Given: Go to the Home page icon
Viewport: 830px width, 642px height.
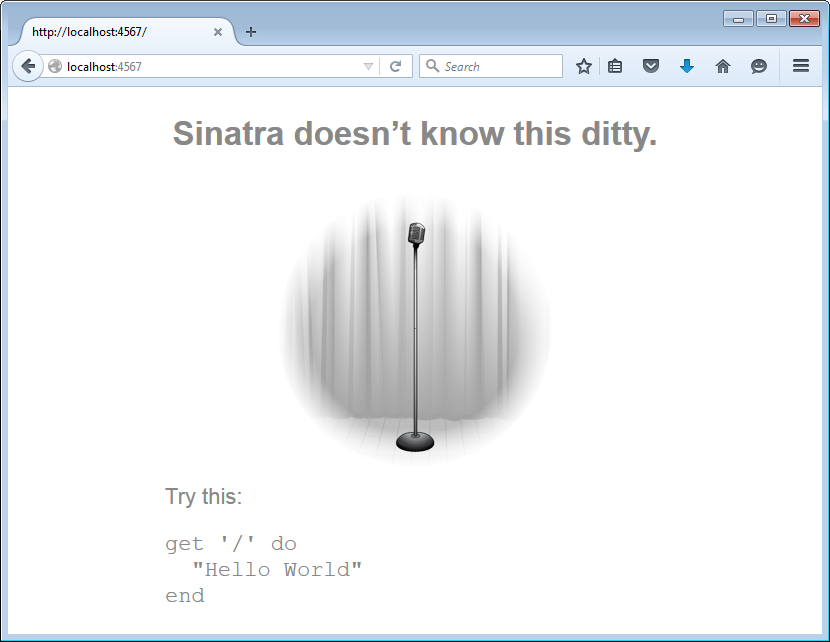Looking at the screenshot, I should pyautogui.click(x=723, y=66).
